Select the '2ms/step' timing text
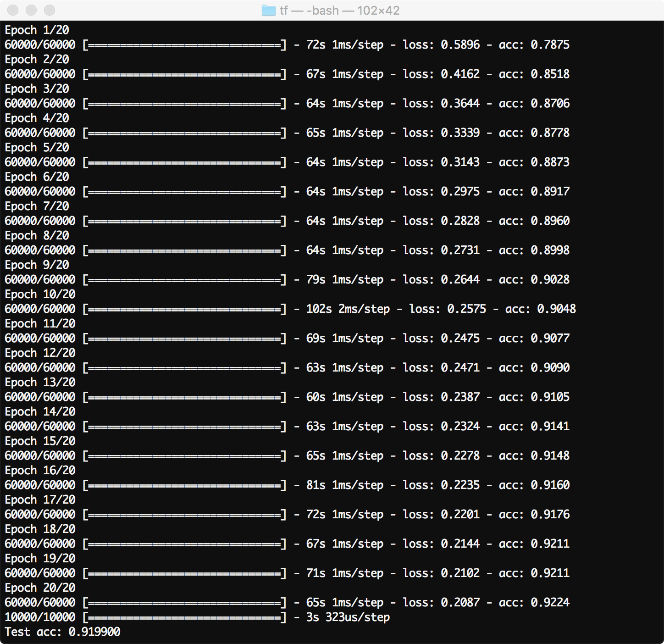Screen dimensions: 664x644 point(364,309)
